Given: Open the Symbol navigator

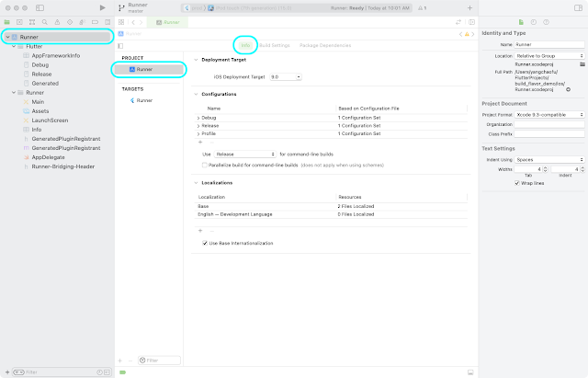Looking at the screenshot, I should tap(32, 22).
